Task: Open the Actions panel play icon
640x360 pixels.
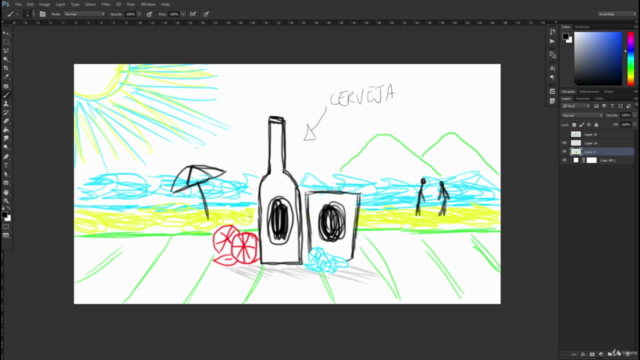Action: 552,41
